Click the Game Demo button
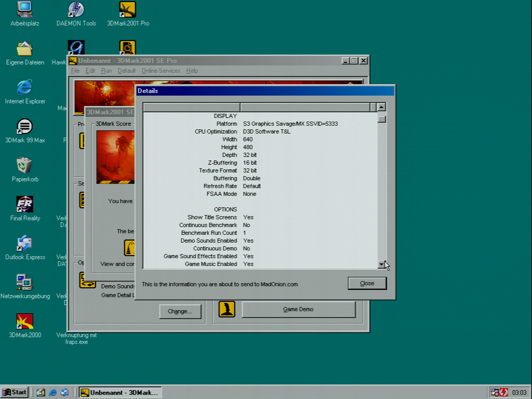The height and width of the screenshot is (399, 532). (x=298, y=309)
